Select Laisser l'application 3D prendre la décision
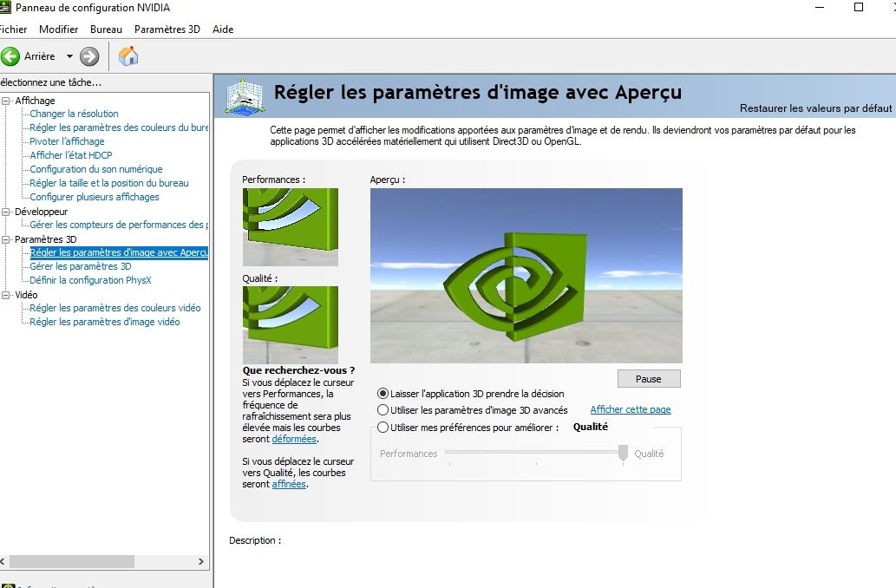 click(x=383, y=393)
